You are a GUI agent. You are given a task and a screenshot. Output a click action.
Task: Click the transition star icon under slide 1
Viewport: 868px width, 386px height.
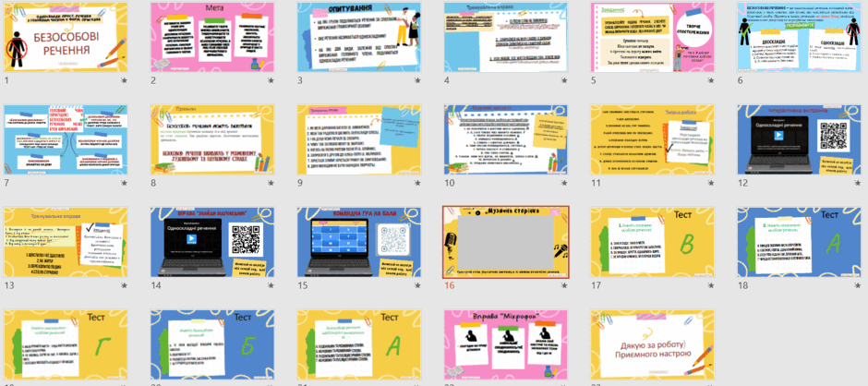click(124, 80)
